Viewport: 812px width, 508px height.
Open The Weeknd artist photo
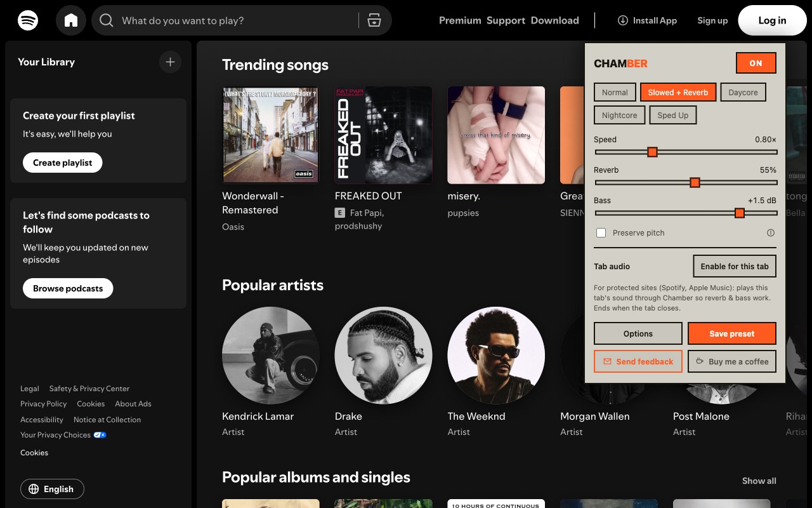pos(496,356)
